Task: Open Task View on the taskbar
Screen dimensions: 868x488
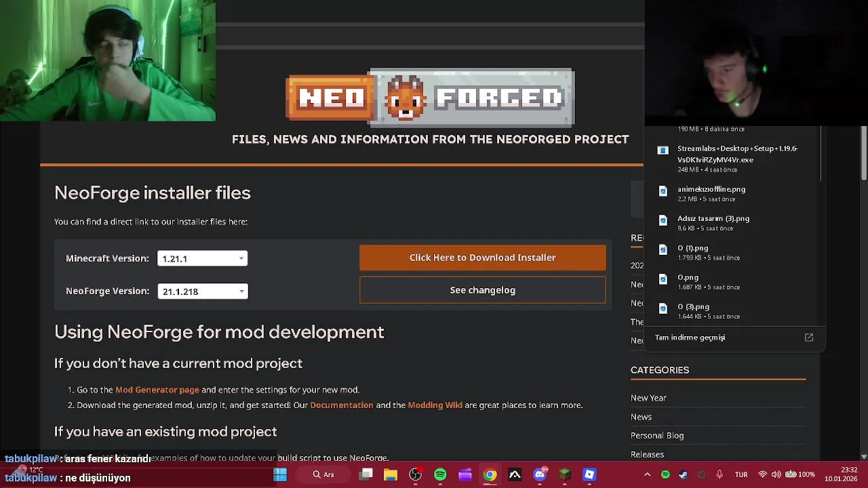Action: (366, 474)
